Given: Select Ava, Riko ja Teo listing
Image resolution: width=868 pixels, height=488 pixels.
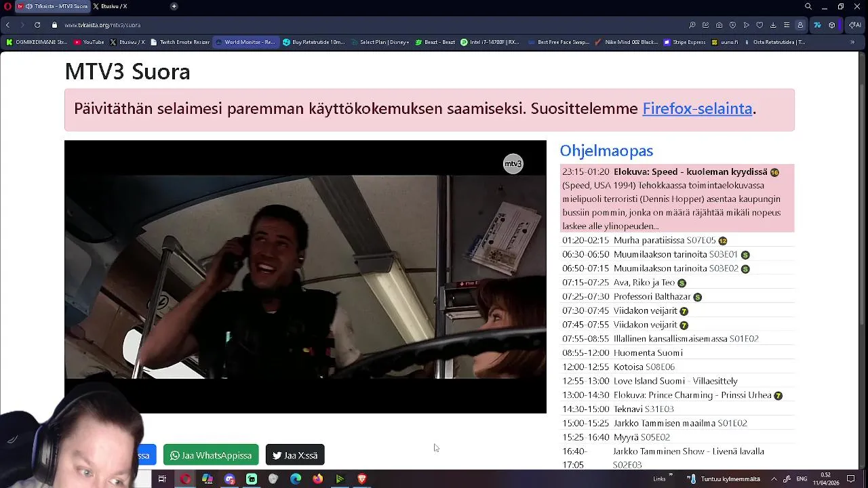Looking at the screenshot, I should [x=677, y=283].
